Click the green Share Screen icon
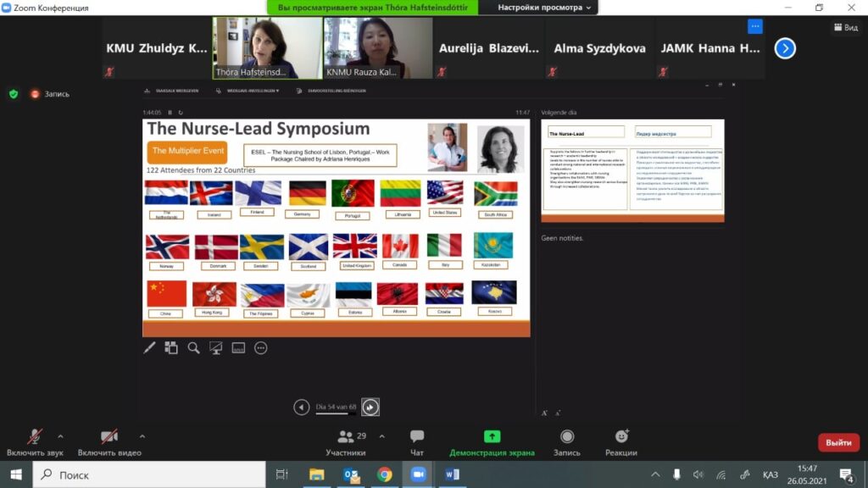Screen dimensions: 868x488 [492, 437]
